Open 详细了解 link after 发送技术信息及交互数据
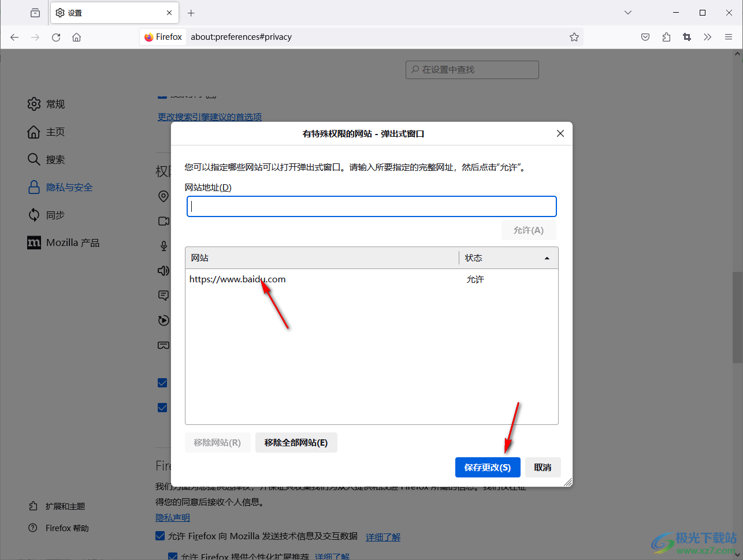Screen dimensions: 743x560 [383, 537]
